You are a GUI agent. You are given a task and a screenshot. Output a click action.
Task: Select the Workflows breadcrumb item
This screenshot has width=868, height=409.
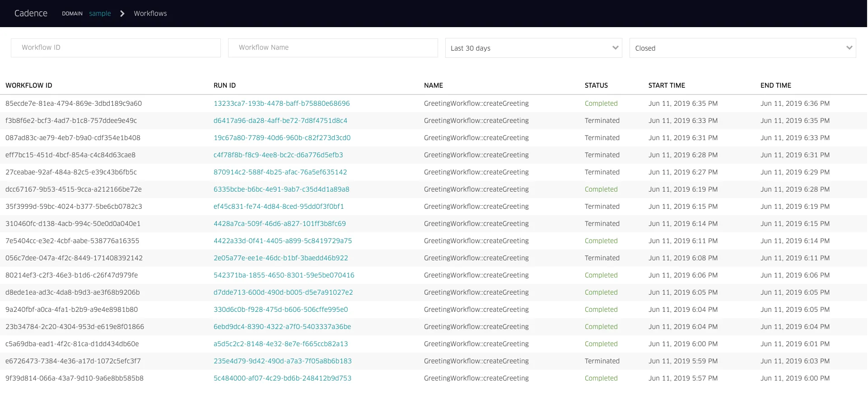point(150,13)
